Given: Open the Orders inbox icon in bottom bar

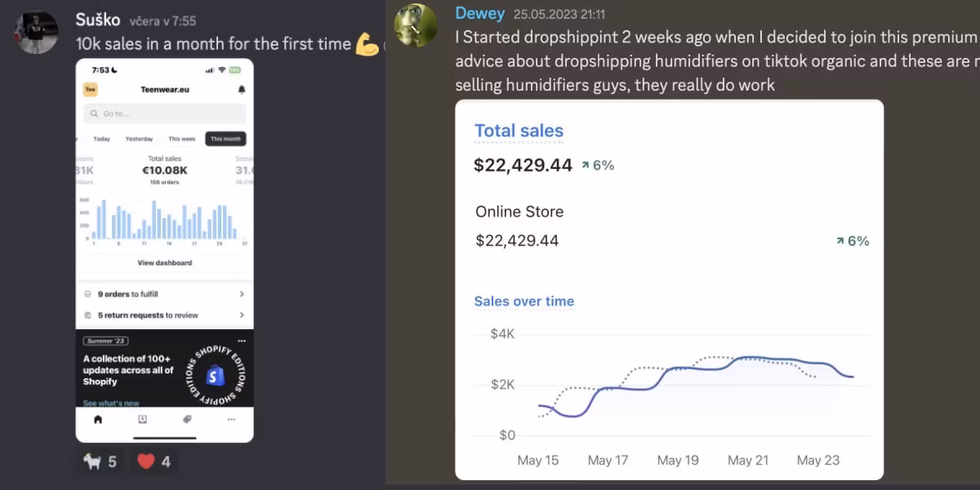Looking at the screenshot, I should (x=142, y=420).
